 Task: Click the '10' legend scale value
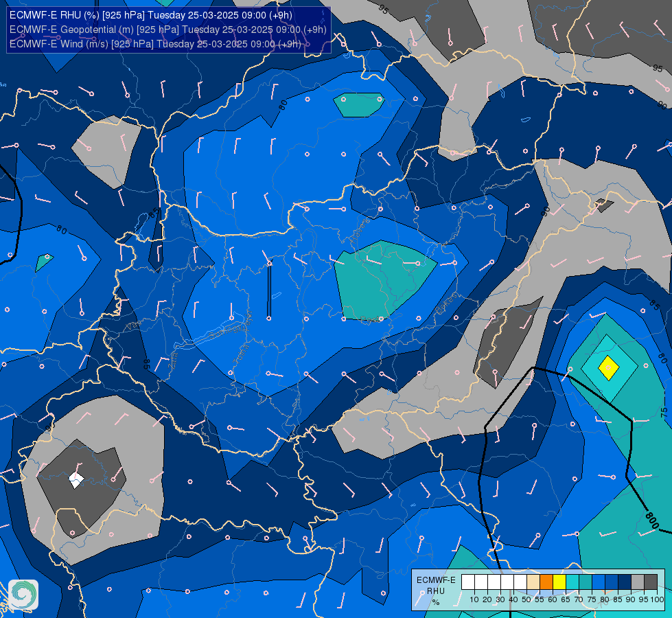(474, 599)
